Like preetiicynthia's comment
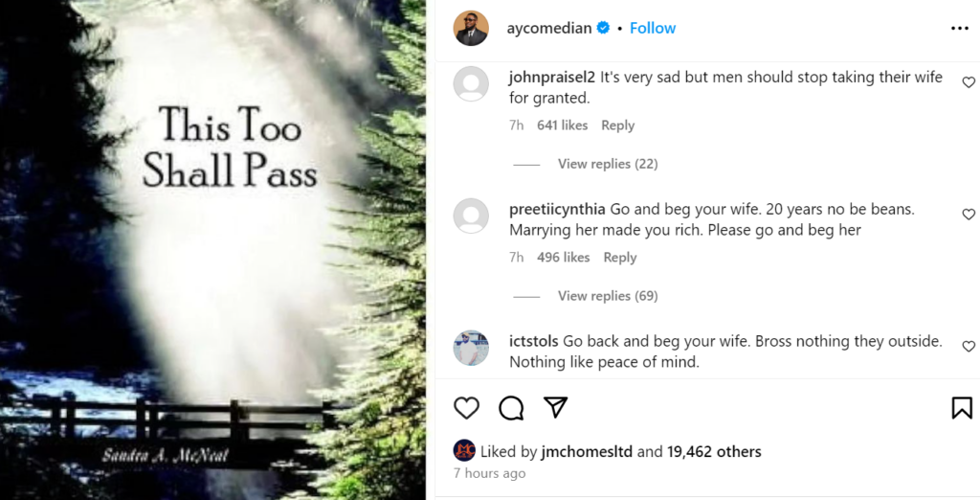The width and height of the screenshot is (980, 500). click(x=969, y=215)
